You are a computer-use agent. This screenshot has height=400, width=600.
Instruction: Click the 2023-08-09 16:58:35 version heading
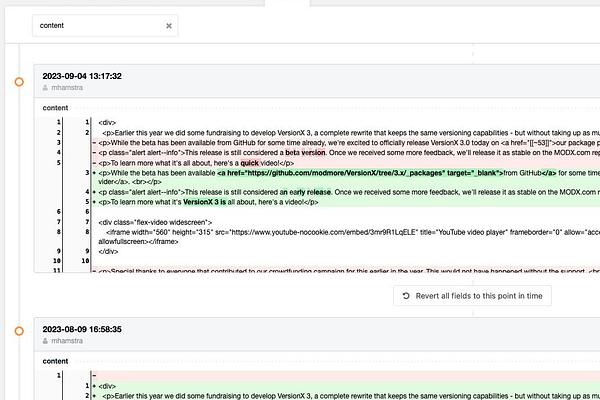pyautogui.click(x=82, y=329)
